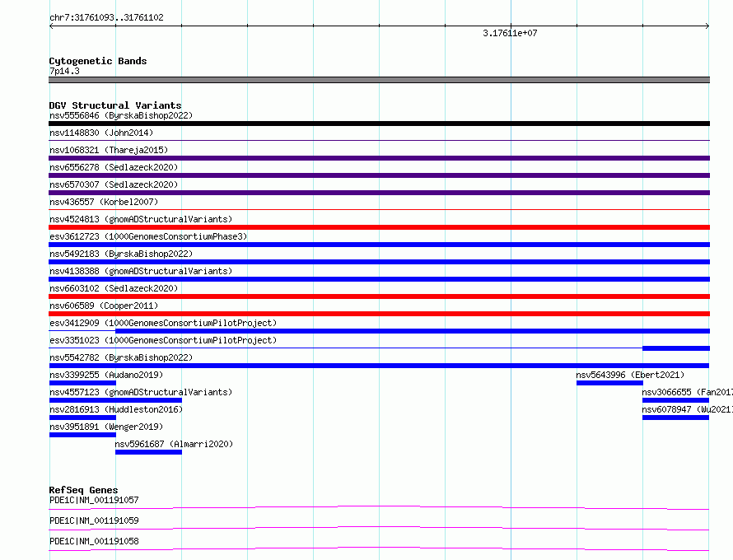This screenshot has height=560, width=733.
Task: Open nsv606589 (Cooper2011) label
Action: click(104, 306)
